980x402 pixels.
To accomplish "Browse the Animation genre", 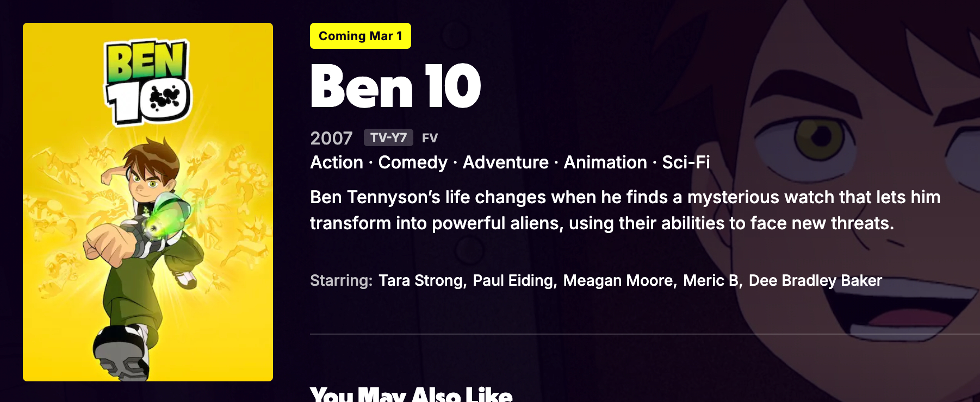I will (605, 162).
